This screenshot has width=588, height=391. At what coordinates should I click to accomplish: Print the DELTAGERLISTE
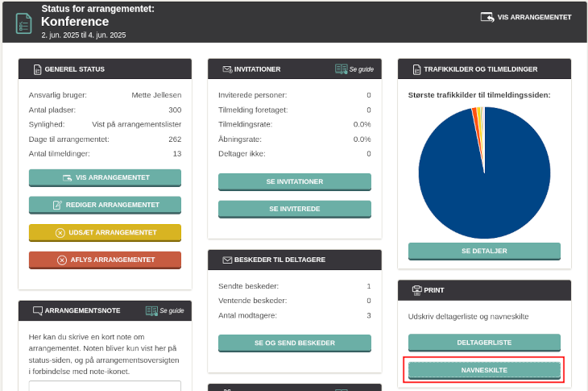[x=485, y=343]
